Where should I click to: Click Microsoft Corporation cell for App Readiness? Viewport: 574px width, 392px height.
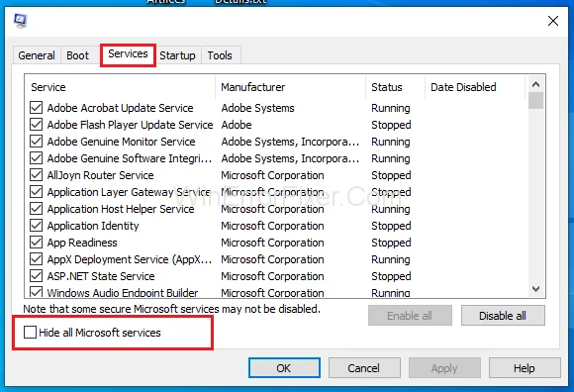273,243
